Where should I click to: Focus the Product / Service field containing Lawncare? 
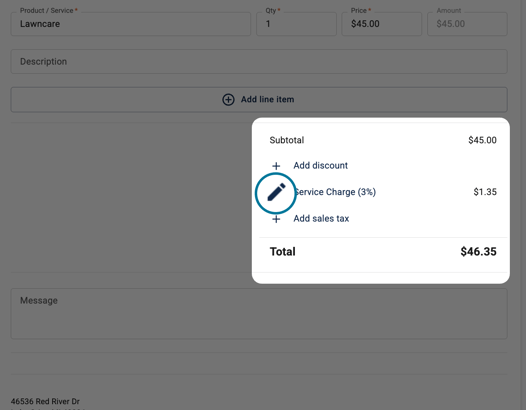point(131,24)
